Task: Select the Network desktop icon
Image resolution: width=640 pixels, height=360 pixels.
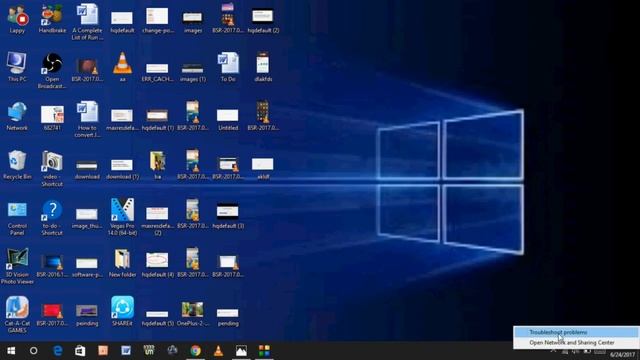Action: point(17,116)
